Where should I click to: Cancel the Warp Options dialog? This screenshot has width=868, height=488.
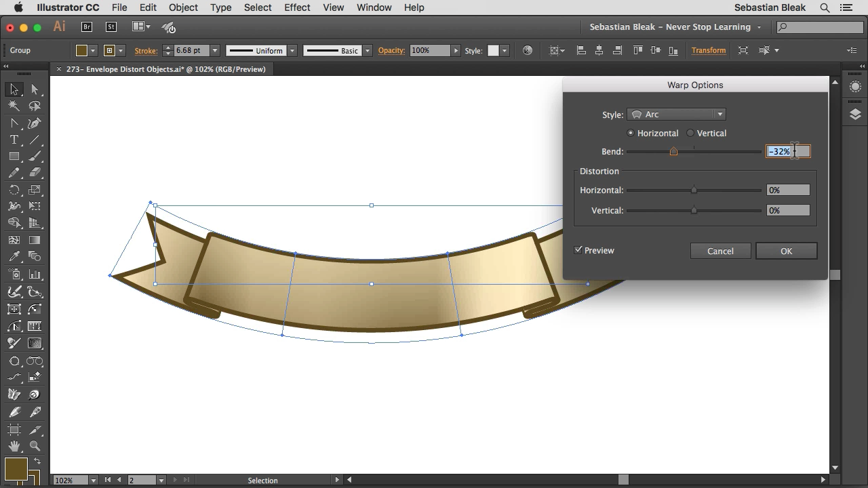(720, 251)
